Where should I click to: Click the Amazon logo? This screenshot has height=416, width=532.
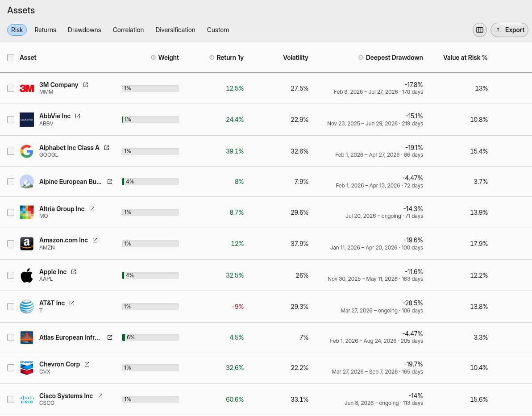click(27, 244)
